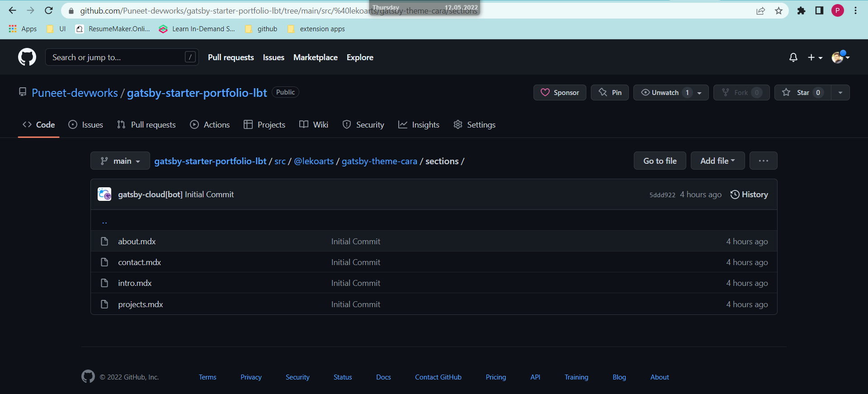Open the ResumeMaker.Online bookmark
Screen dimensions: 868x394
pyautogui.click(x=113, y=29)
